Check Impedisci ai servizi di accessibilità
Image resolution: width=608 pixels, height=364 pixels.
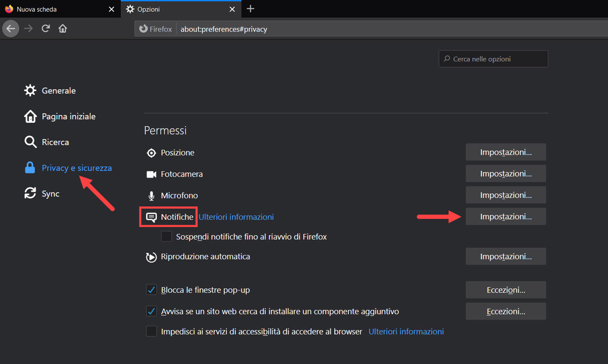[x=151, y=331]
